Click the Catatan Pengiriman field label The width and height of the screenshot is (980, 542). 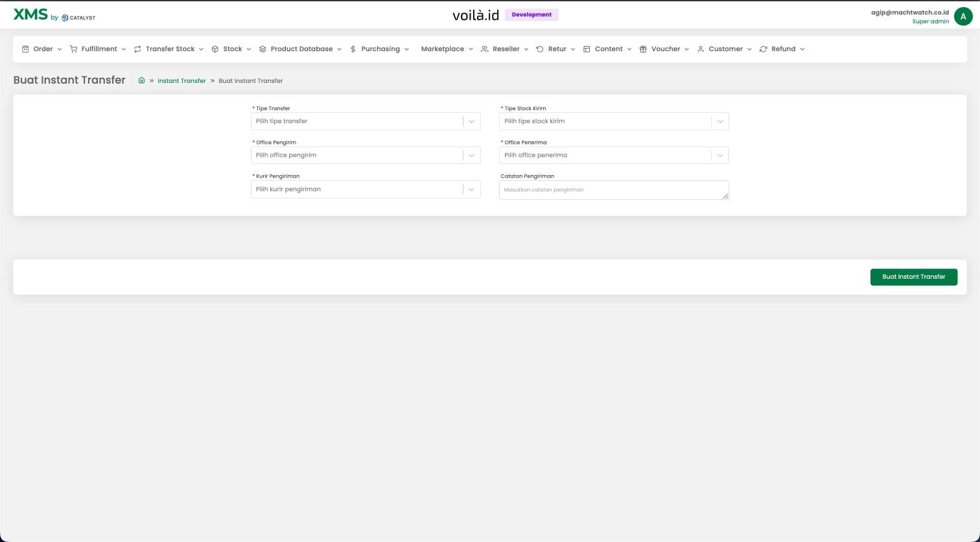click(527, 176)
